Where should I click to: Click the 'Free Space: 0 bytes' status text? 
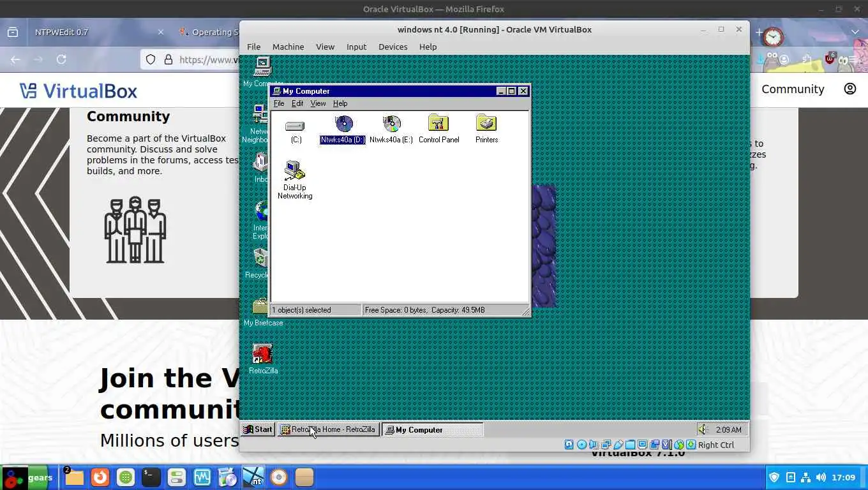[424, 310]
